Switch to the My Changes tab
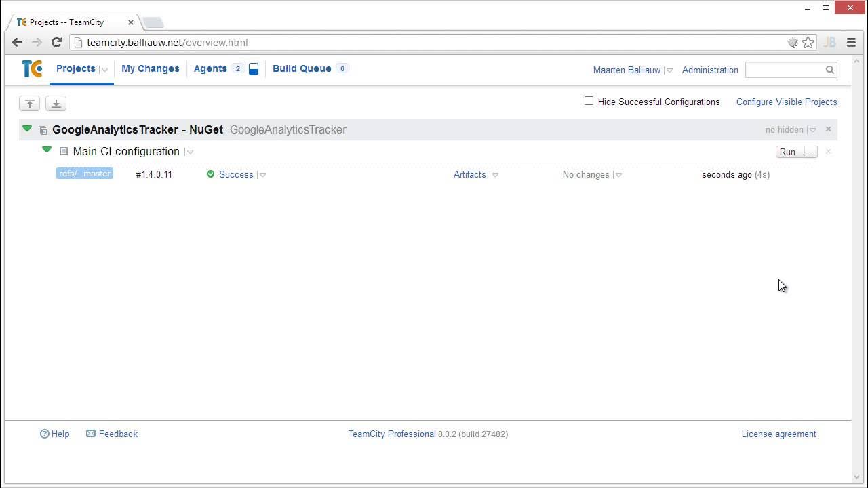 pos(151,68)
